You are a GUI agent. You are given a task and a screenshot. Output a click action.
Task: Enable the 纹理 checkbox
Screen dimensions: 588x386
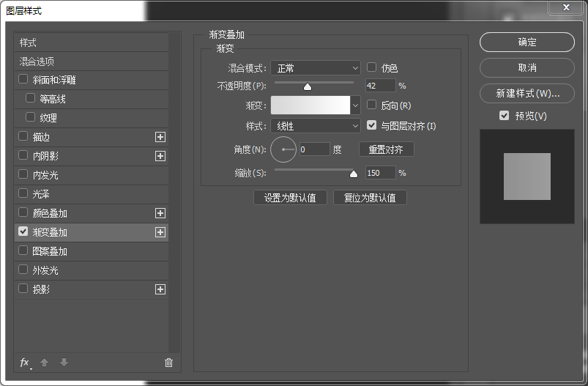click(x=30, y=117)
